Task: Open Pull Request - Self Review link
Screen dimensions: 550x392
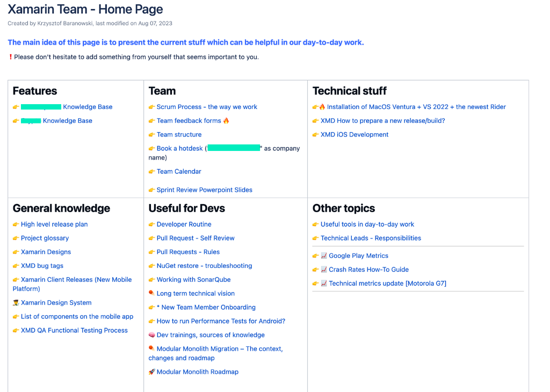Action: [196, 238]
